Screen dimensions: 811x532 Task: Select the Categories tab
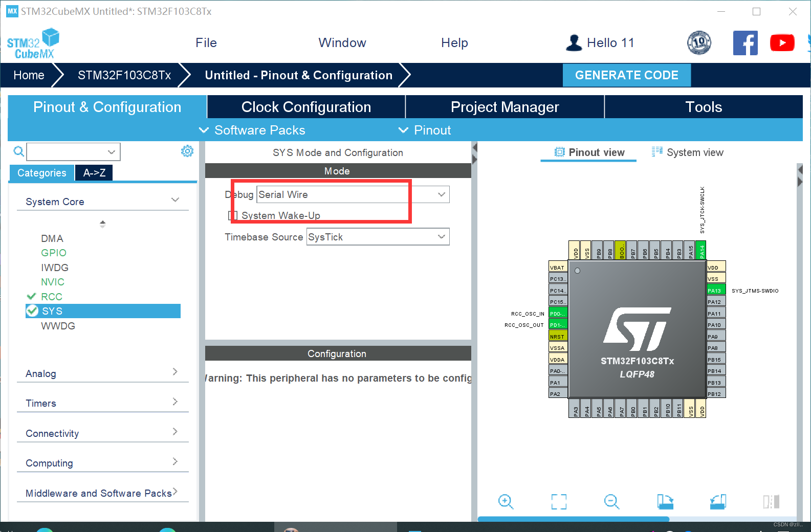(41, 173)
